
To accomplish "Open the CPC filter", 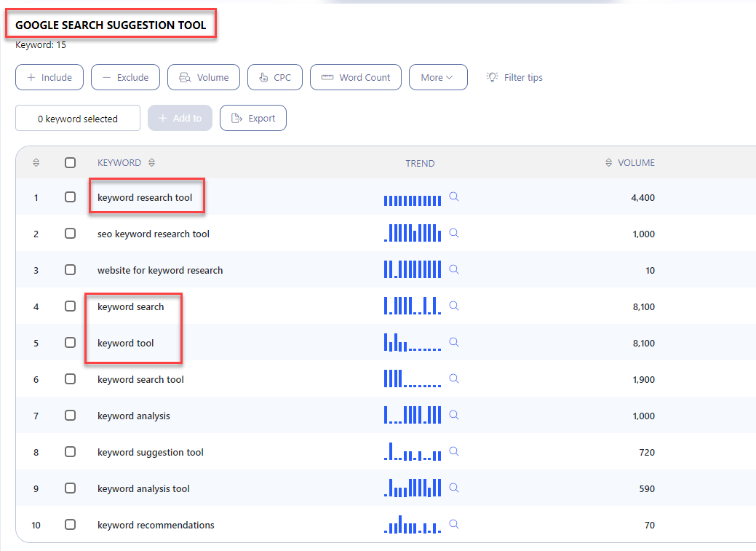I will (x=275, y=77).
